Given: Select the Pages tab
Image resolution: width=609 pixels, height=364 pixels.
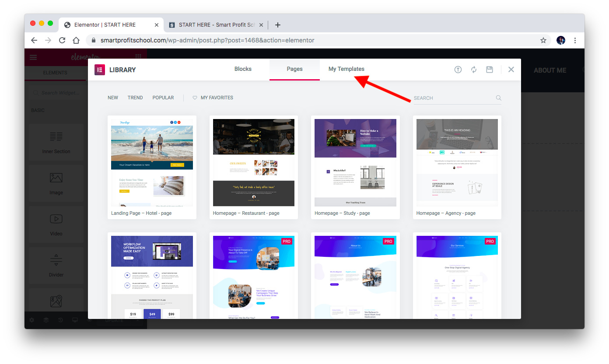Looking at the screenshot, I should pyautogui.click(x=294, y=69).
